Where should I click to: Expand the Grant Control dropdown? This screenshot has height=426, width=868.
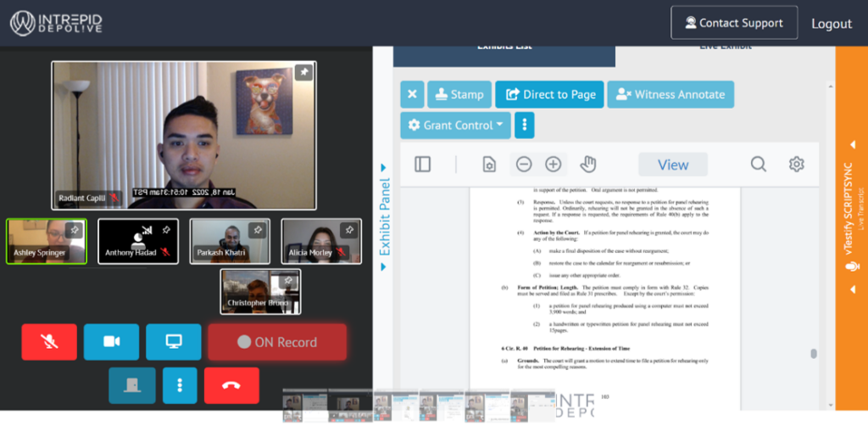pos(455,126)
